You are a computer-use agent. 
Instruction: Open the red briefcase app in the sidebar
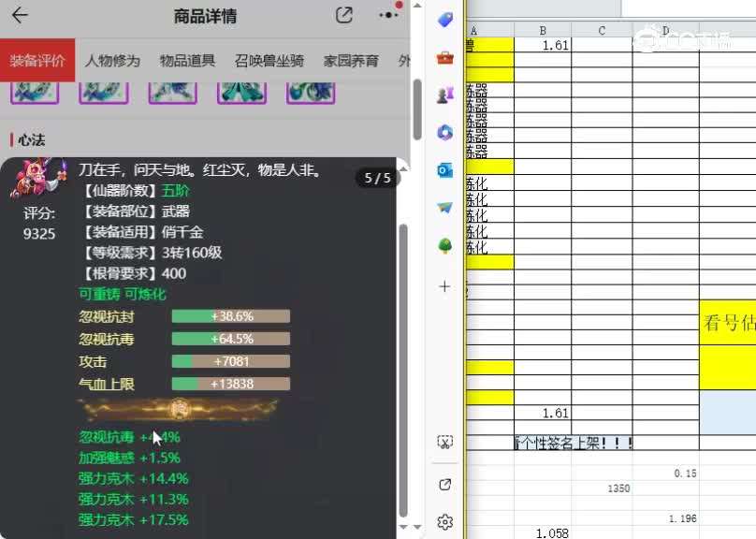[x=443, y=56]
